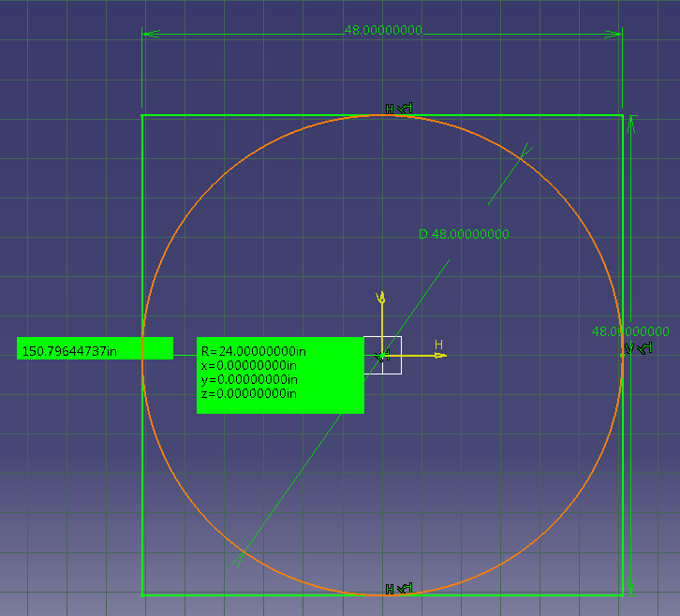Select the top 48.00000000 width dimension
This screenshot has height=616, width=680.
pyautogui.click(x=383, y=30)
